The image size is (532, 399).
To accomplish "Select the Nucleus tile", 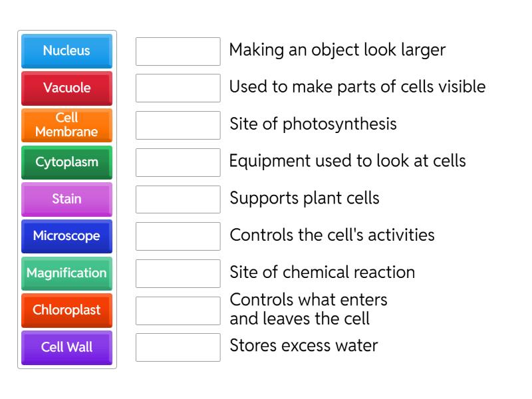I will click(x=66, y=51).
